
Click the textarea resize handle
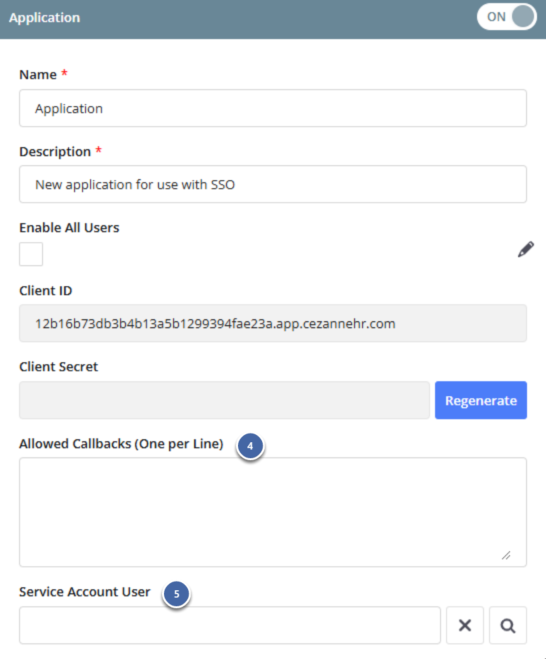[506, 555]
